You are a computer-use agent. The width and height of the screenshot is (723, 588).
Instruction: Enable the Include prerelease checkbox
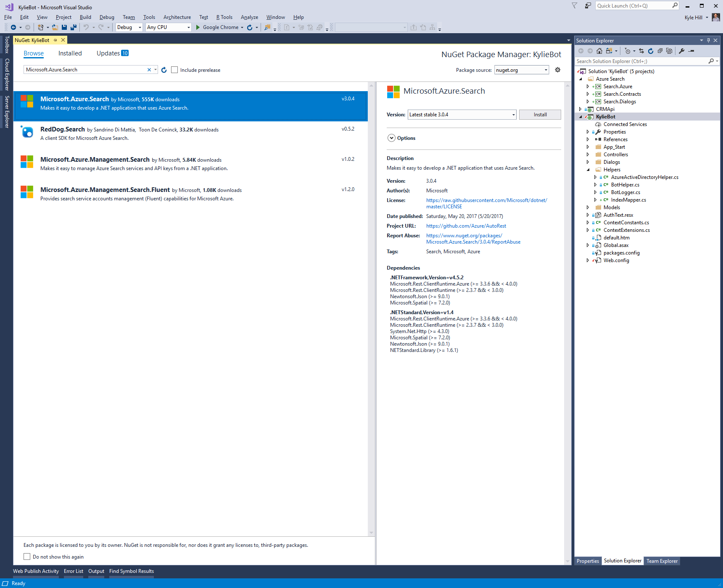tap(174, 70)
